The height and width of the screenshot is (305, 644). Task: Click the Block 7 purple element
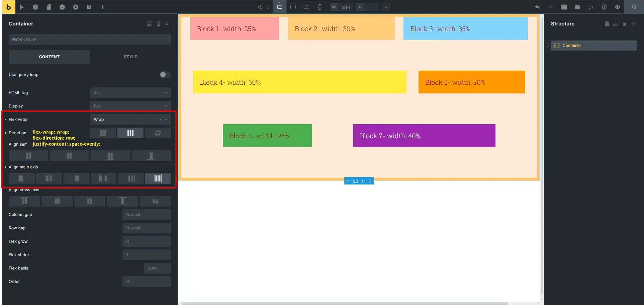coord(424,136)
